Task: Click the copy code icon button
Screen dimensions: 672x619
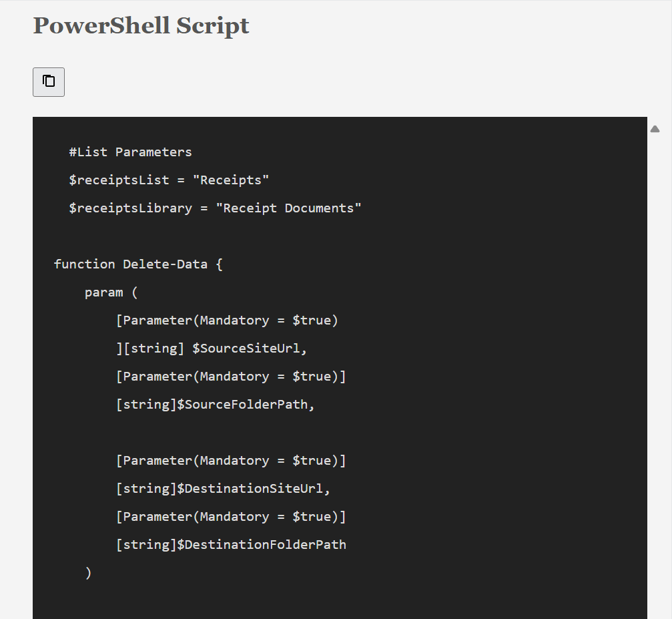Action: click(49, 81)
